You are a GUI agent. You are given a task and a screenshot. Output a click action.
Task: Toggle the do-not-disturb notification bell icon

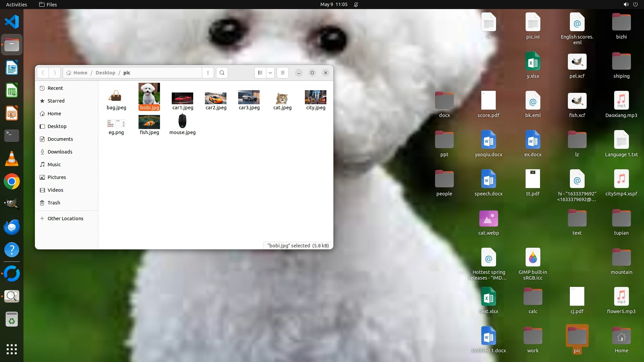[356, 4]
